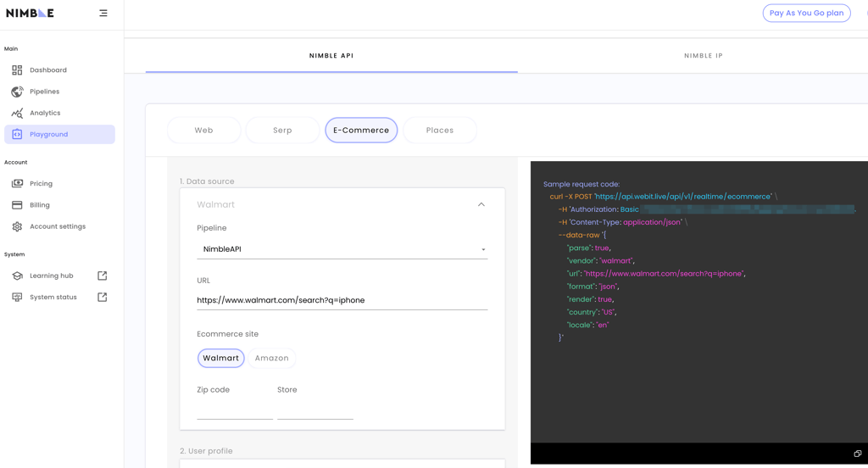Click the Pricing money icon
Image resolution: width=868 pixels, height=468 pixels.
[x=17, y=183]
